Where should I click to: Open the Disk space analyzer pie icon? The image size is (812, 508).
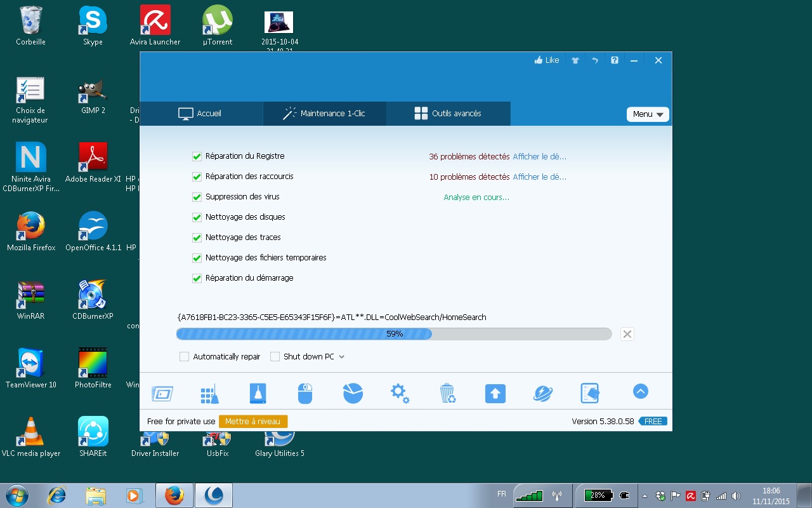pos(353,394)
